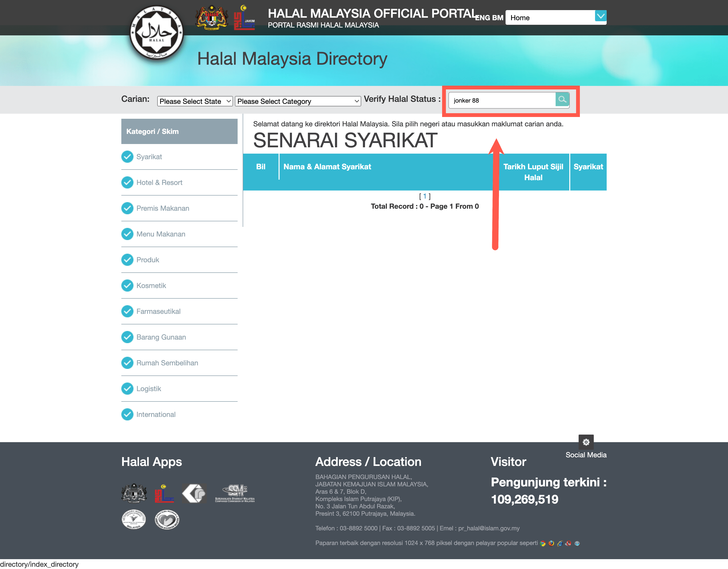Select the Produk category menu item

pos(148,260)
